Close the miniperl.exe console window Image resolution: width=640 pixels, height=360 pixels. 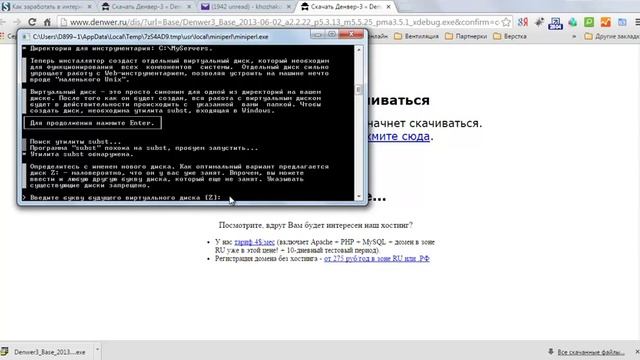(351, 34)
